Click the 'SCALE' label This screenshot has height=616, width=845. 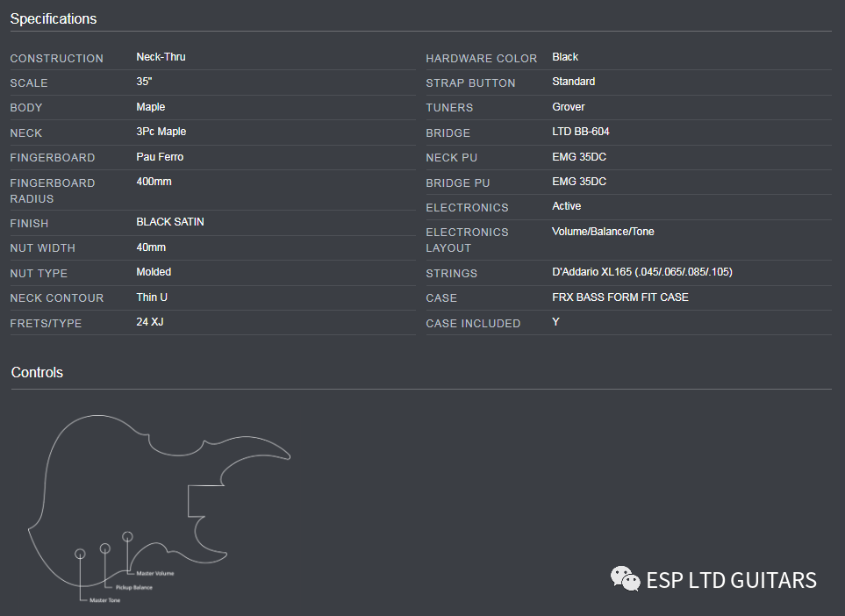tap(29, 83)
